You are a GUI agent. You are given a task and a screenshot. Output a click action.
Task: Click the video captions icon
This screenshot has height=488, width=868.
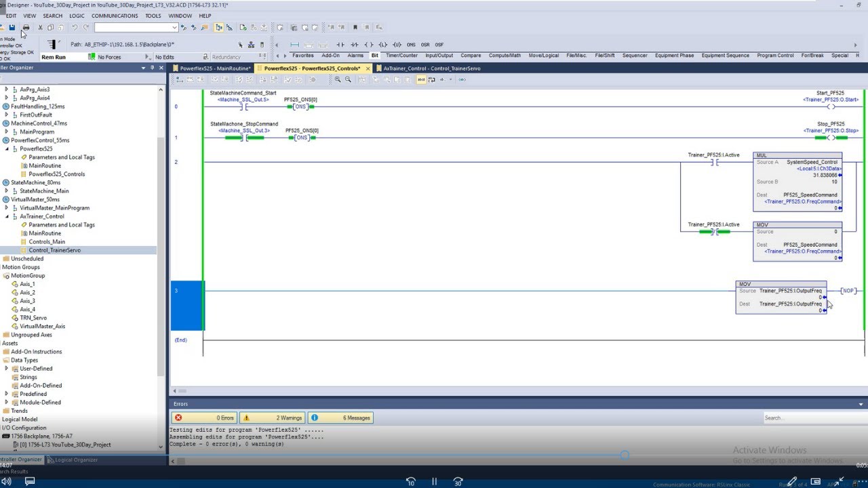point(29,481)
